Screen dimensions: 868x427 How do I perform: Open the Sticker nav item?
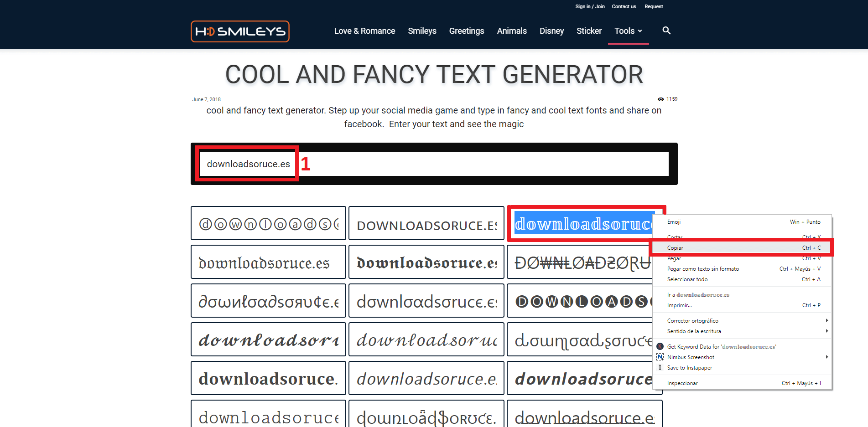(x=589, y=31)
